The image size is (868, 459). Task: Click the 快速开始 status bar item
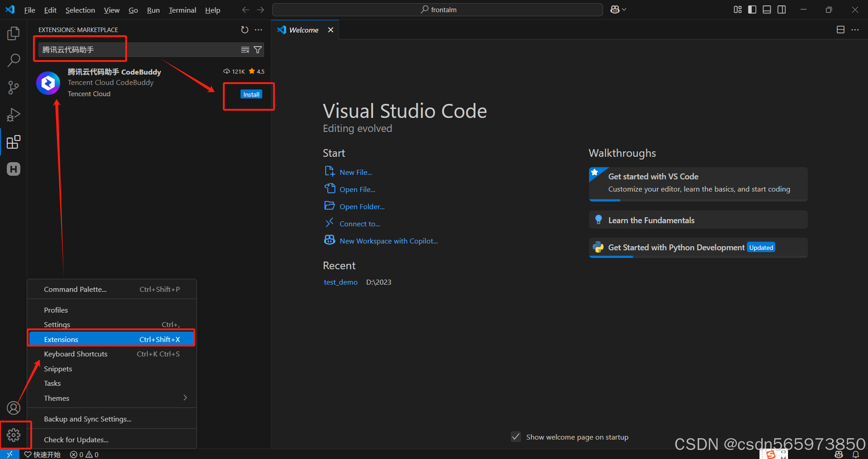[42, 454]
